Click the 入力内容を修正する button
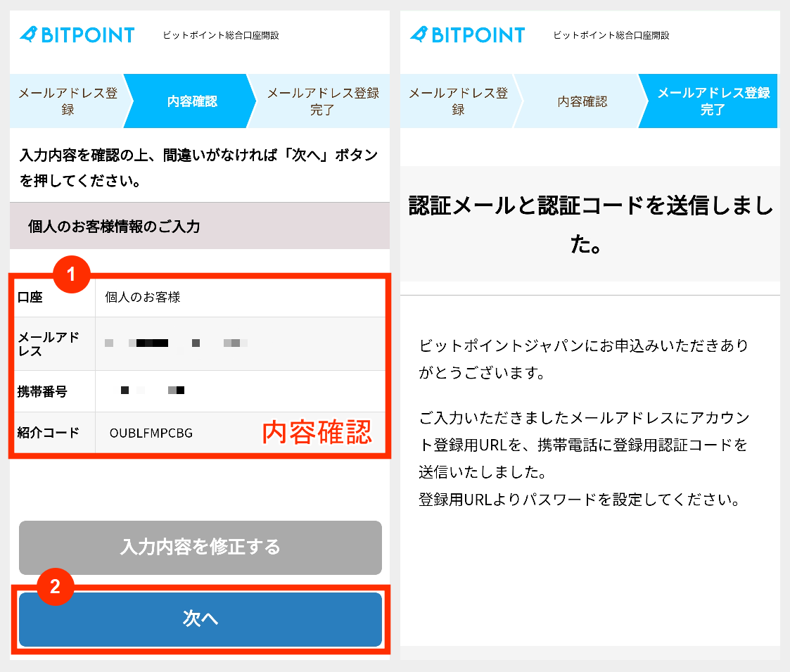790x672 pixels. 200,547
